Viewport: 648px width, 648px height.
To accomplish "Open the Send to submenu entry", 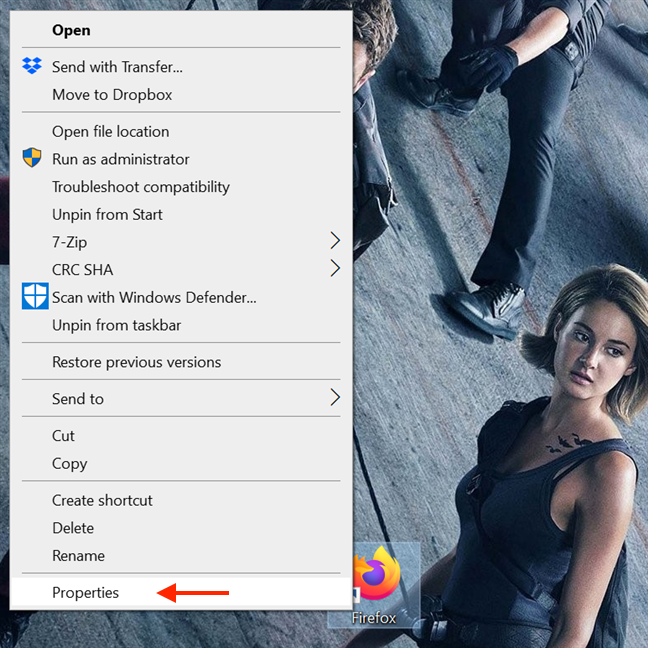I will click(181, 399).
